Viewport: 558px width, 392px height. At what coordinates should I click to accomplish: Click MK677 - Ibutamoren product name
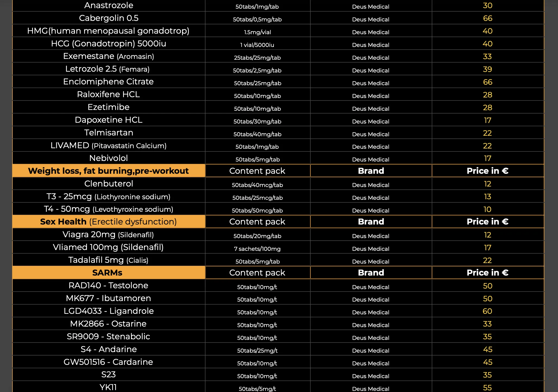click(x=108, y=298)
